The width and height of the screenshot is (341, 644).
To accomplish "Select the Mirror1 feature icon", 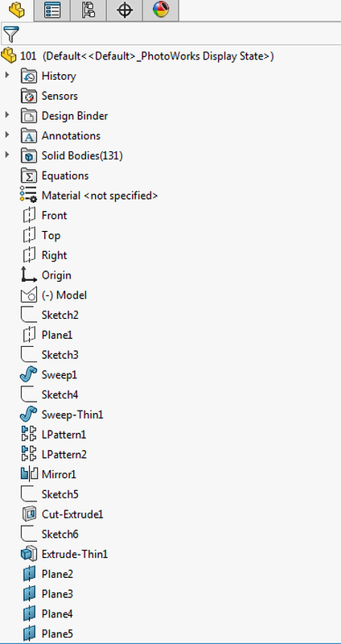I will pos(29,474).
